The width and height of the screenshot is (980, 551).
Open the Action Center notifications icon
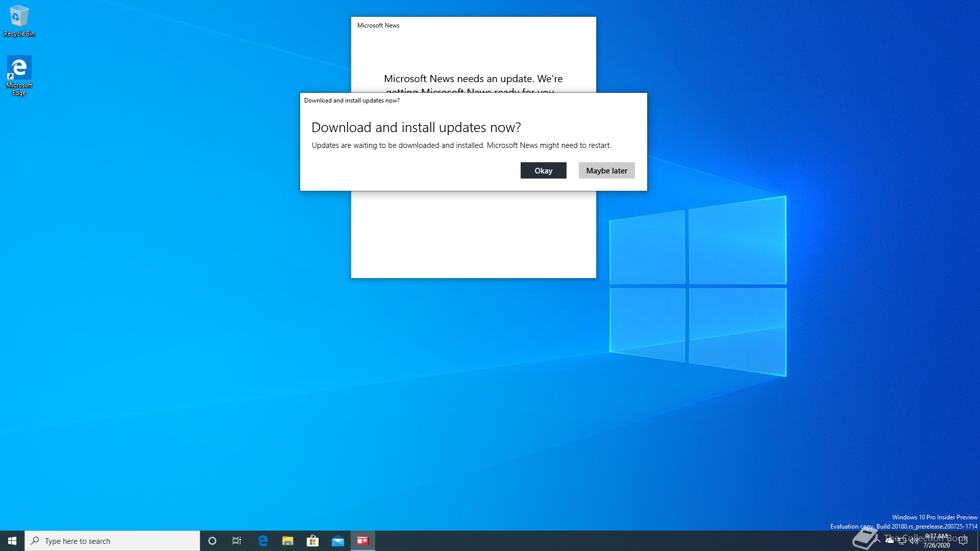click(x=963, y=541)
